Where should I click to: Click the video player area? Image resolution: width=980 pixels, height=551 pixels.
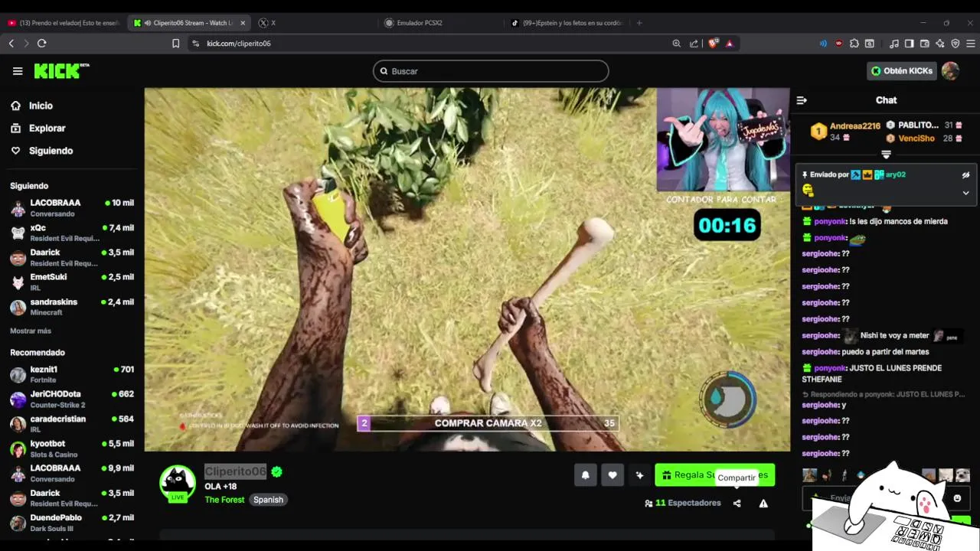click(467, 269)
